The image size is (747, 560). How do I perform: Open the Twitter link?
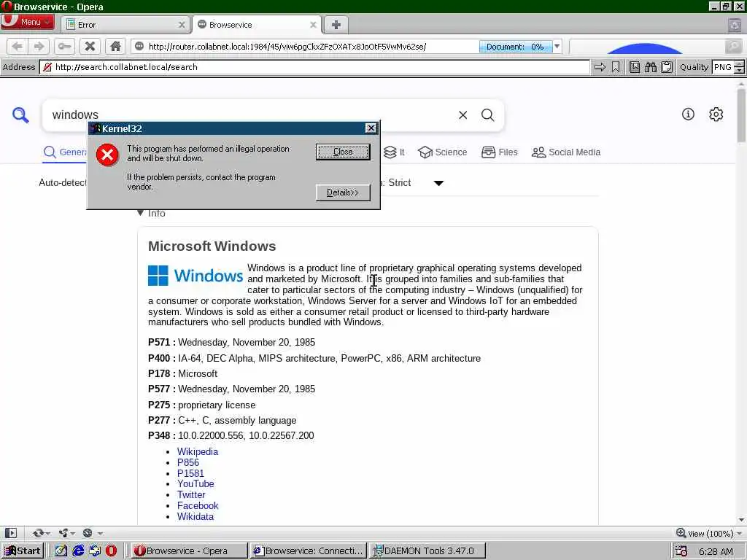tap(191, 495)
